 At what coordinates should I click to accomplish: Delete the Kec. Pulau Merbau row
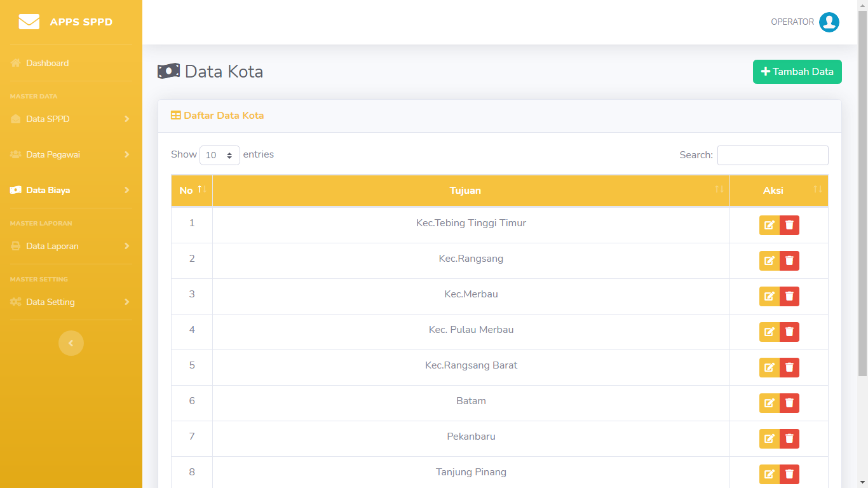(789, 332)
